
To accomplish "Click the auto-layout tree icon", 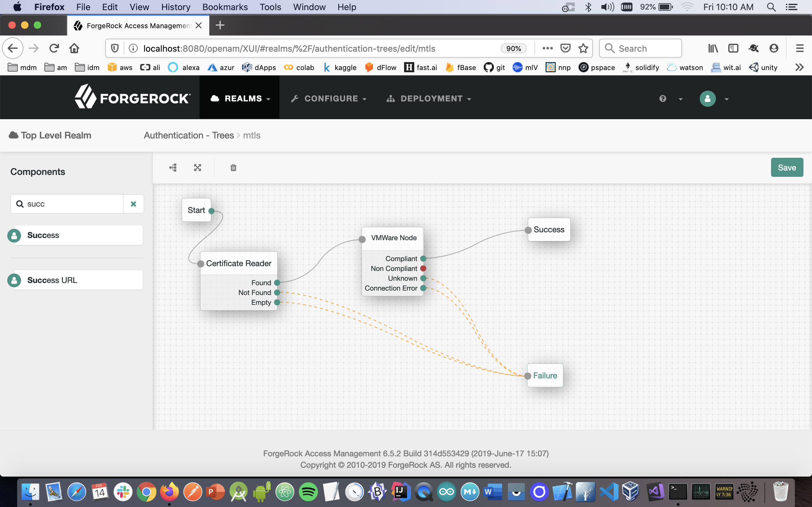I will pos(173,168).
